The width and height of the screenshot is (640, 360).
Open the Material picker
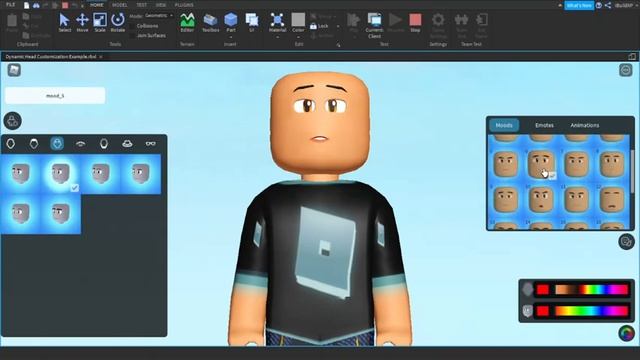(x=277, y=22)
